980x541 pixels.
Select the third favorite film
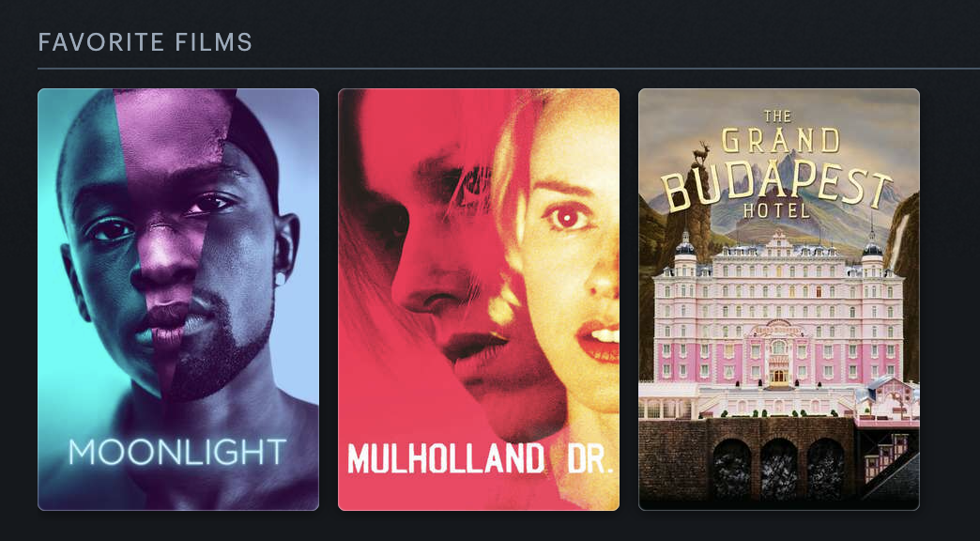tap(779, 300)
